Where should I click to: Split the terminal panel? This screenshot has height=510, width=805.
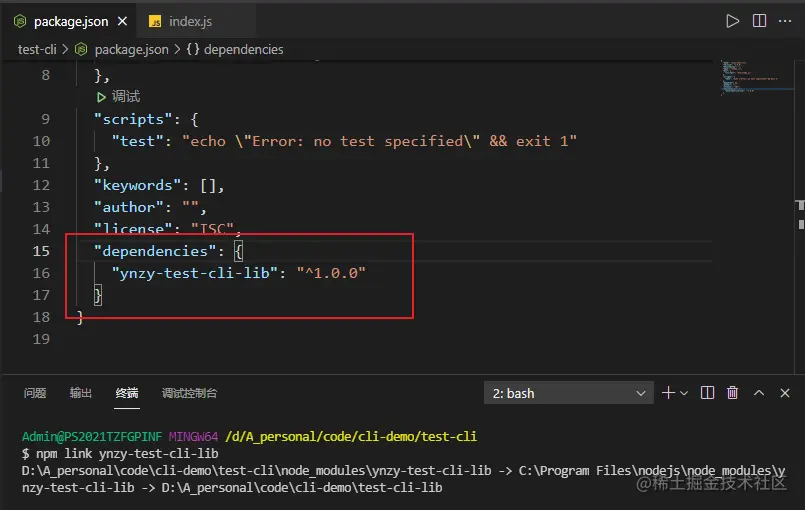tap(707, 393)
